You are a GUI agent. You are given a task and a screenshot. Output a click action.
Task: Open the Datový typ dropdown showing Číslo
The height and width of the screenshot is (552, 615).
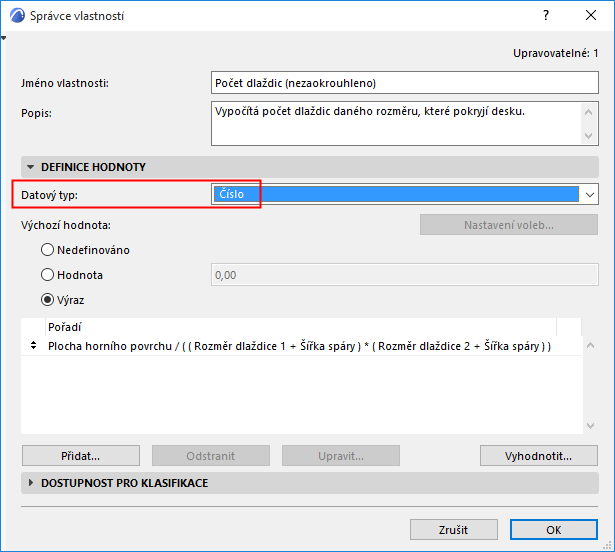(405, 194)
